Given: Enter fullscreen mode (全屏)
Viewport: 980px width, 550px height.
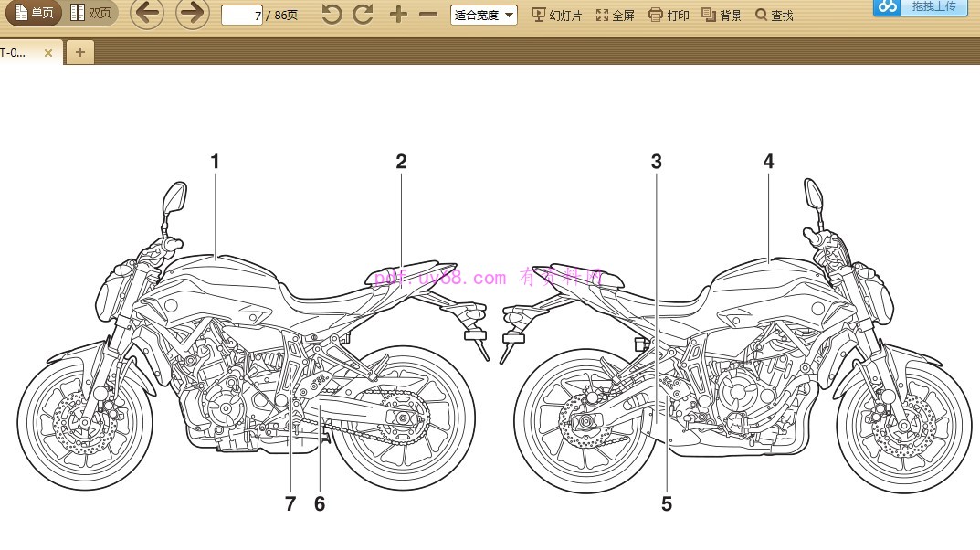Looking at the screenshot, I should [615, 15].
